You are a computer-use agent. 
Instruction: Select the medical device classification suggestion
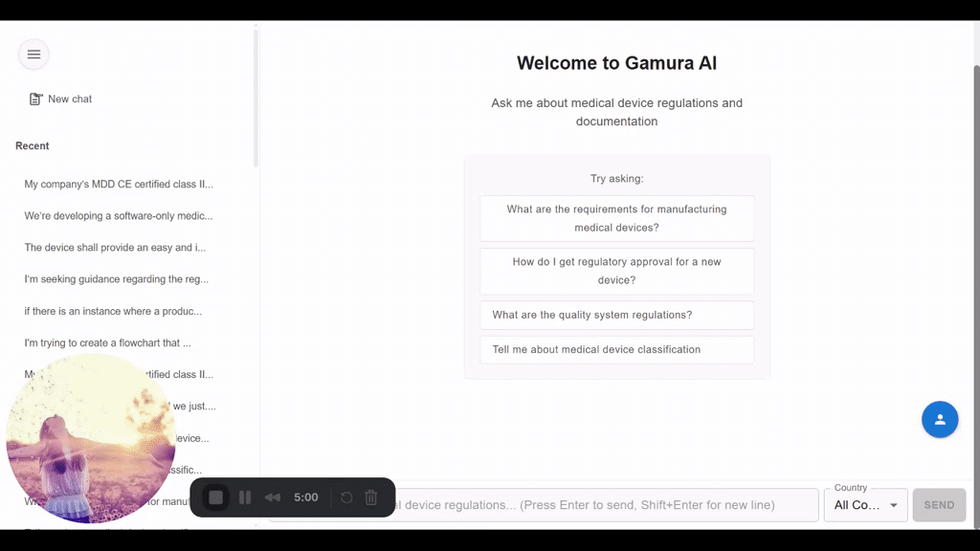[x=617, y=350]
